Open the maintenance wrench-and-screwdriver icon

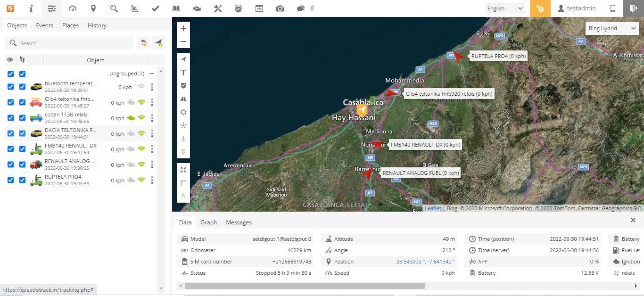coord(217,8)
